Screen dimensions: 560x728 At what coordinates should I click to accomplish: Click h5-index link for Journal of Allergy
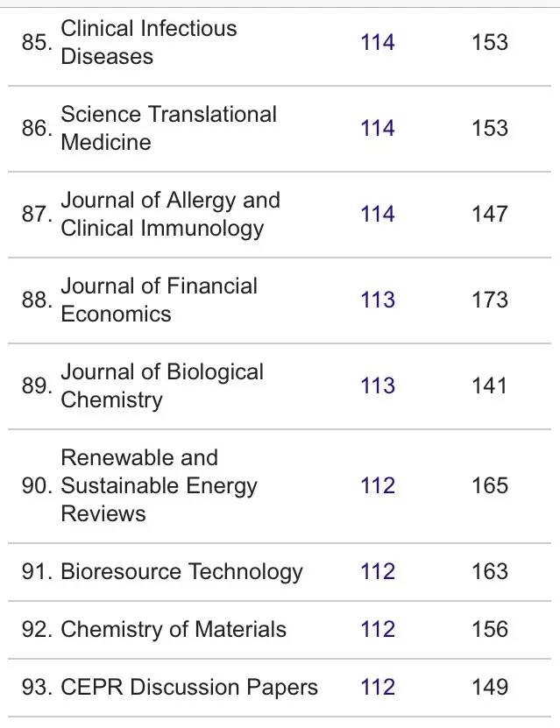377,214
